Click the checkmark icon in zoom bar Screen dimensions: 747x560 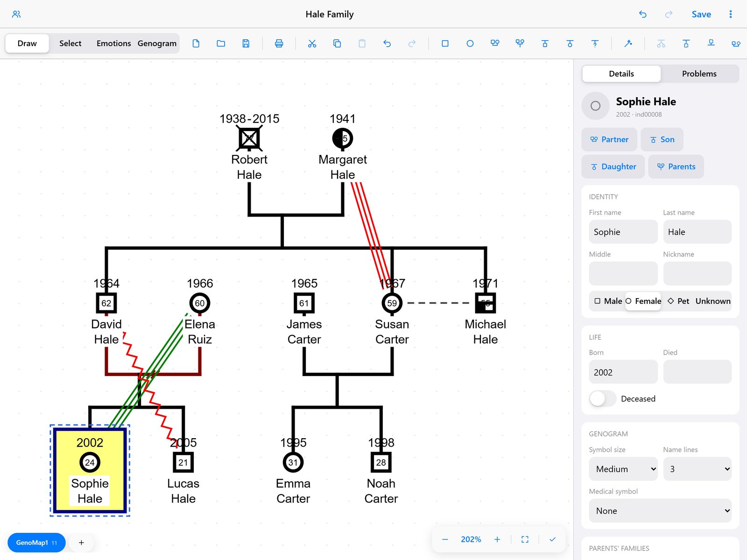tap(552, 539)
